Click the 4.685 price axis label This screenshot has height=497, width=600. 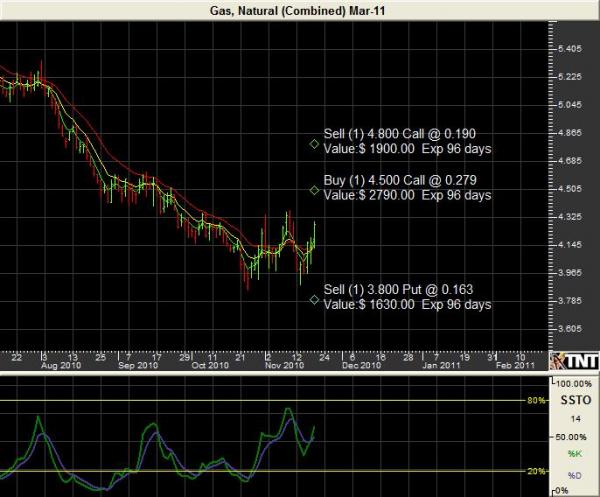[x=571, y=160]
